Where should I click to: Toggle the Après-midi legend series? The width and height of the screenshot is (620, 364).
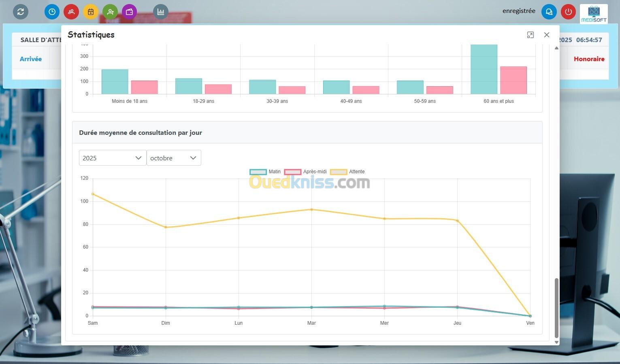click(306, 172)
